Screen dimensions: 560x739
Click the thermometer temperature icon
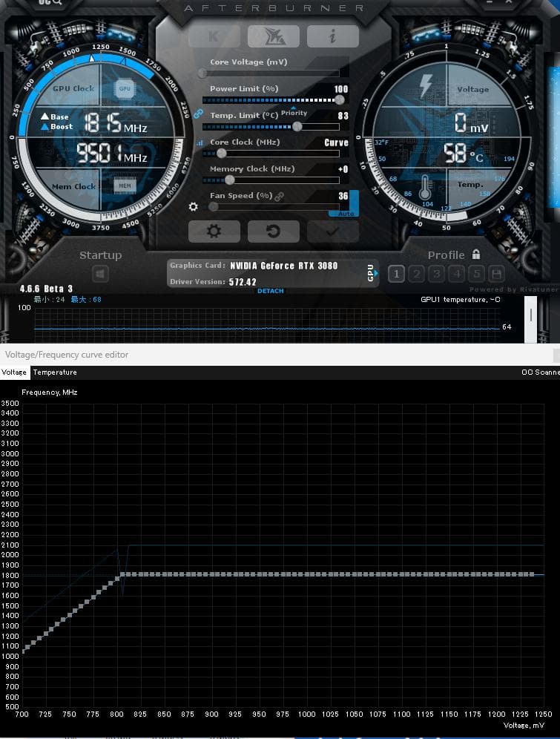point(425,187)
